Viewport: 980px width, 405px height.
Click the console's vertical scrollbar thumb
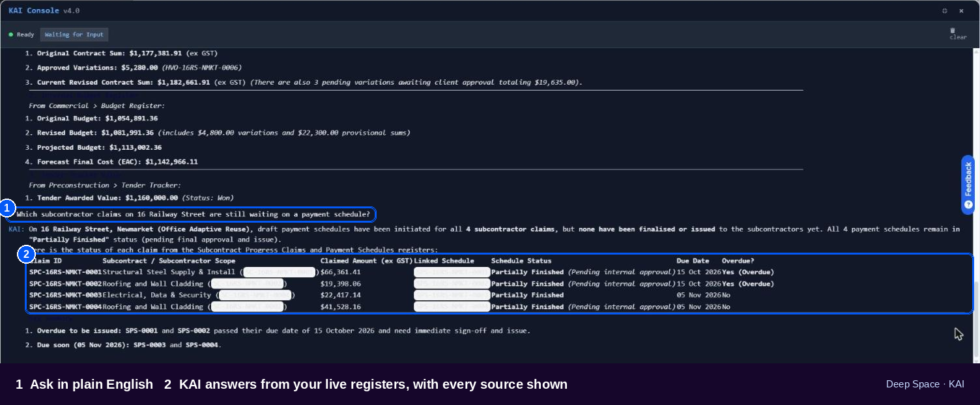pos(976,319)
